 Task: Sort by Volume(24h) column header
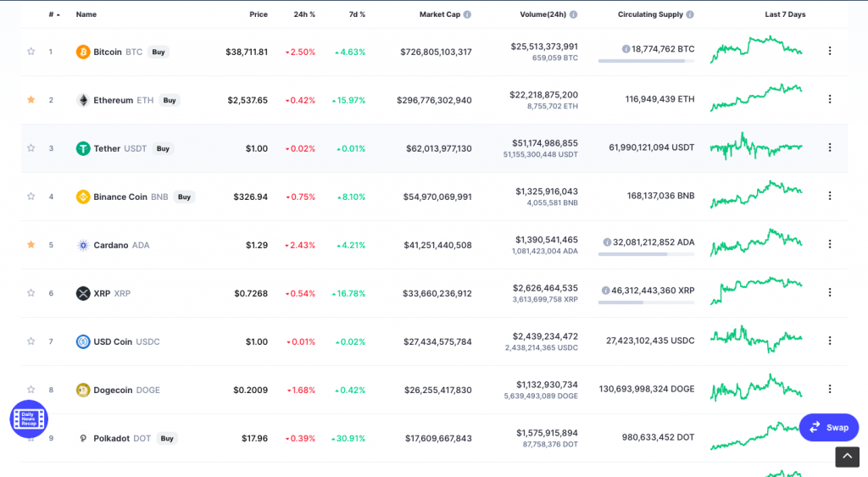542,14
